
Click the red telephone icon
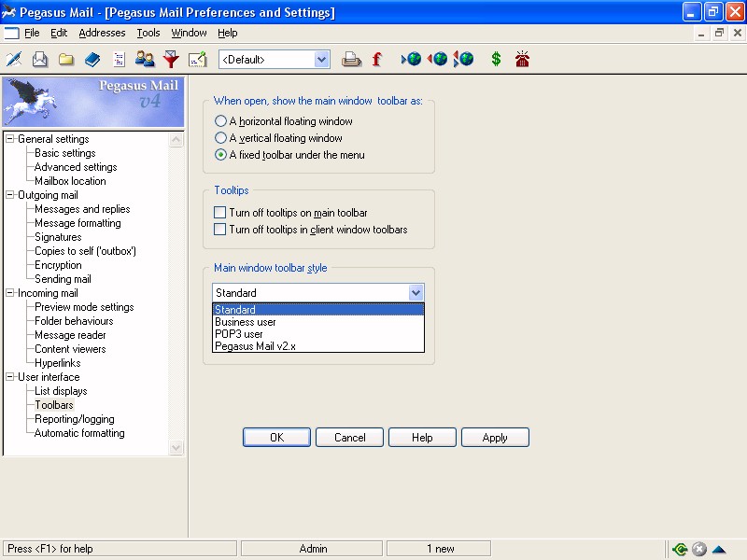tap(522, 59)
